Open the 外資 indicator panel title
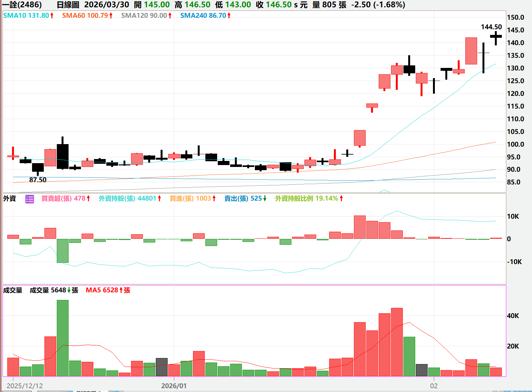This screenshot has height=392, width=532. tap(10, 199)
